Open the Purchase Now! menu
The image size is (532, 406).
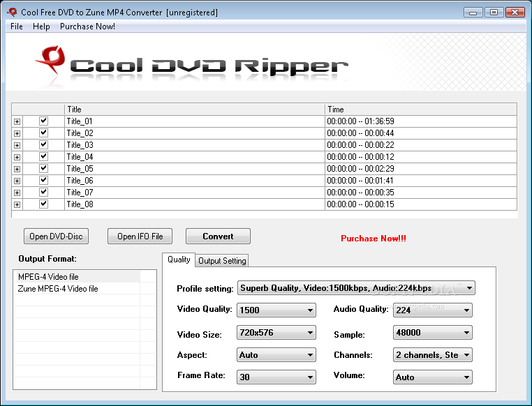click(x=87, y=27)
